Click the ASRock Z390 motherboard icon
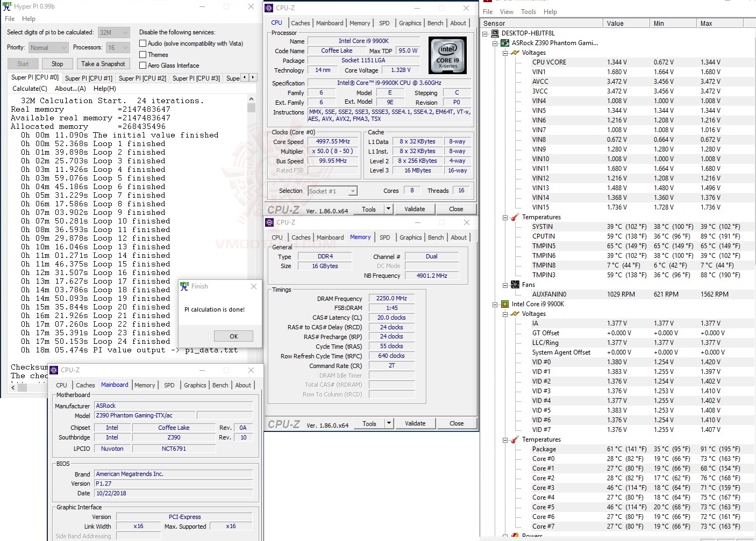 (x=505, y=43)
